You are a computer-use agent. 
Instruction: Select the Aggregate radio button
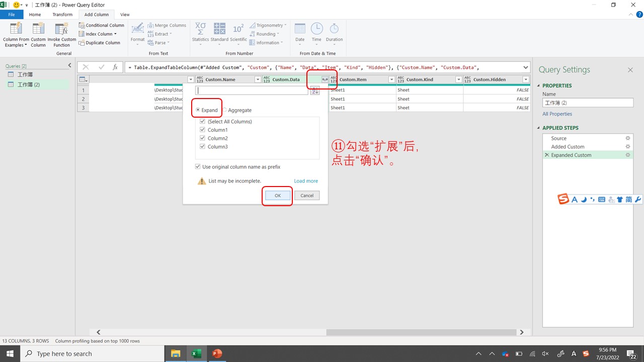click(x=224, y=110)
